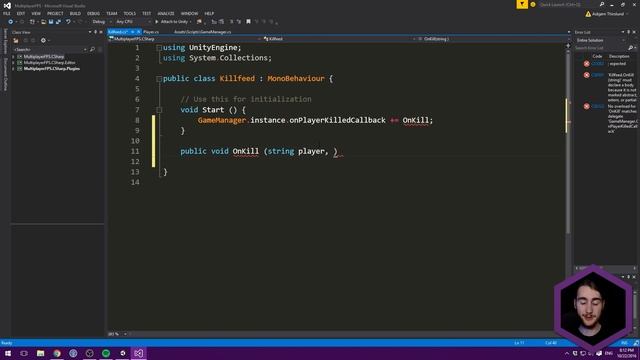The image size is (640, 360).
Task: Open the PROJECT menu
Action: tap(55, 13)
